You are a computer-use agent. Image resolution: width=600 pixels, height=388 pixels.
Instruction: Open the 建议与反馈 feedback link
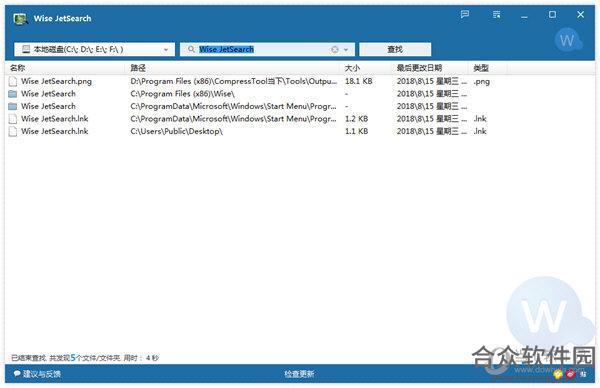tap(38, 374)
